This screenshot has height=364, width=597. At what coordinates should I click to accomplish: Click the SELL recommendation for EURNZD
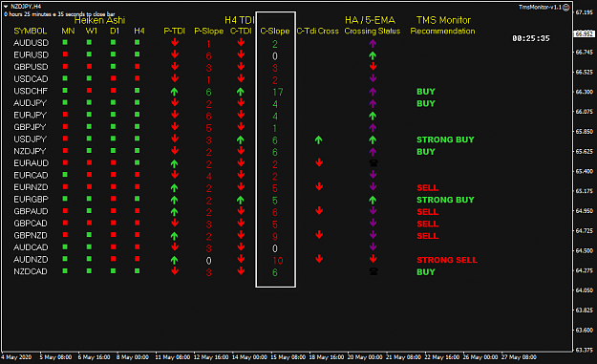click(428, 187)
